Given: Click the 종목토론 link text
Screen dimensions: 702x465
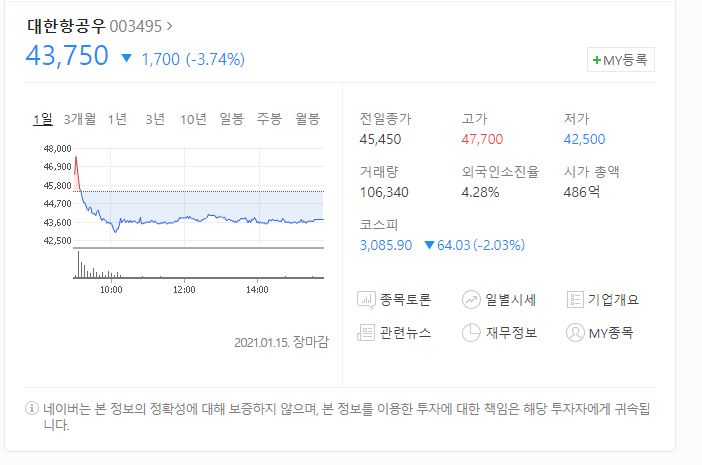Looking at the screenshot, I should pos(406,299).
